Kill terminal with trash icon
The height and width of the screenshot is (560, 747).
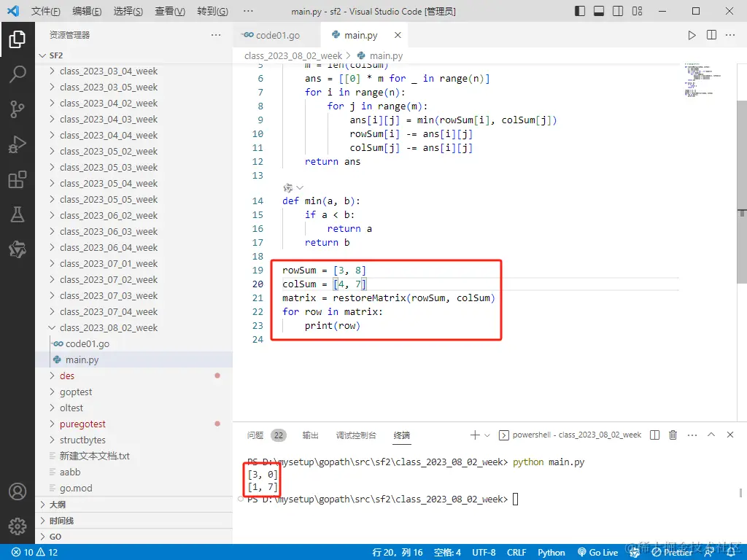coord(673,435)
